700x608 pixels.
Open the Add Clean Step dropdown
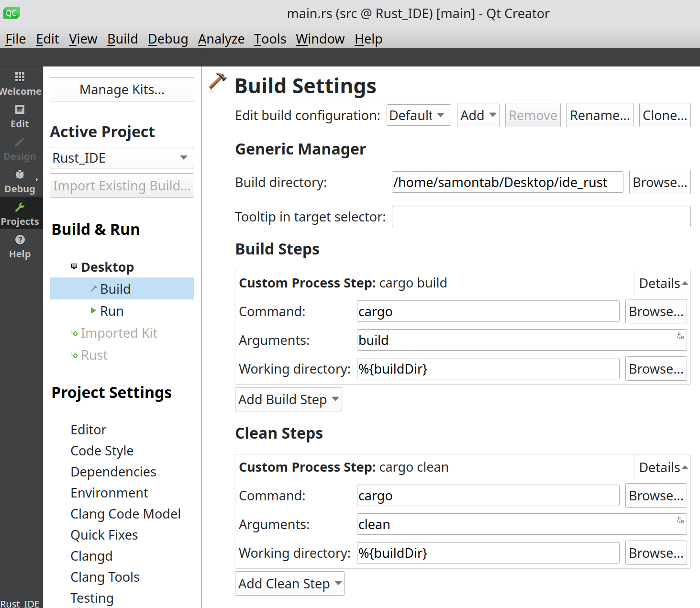pyautogui.click(x=290, y=584)
